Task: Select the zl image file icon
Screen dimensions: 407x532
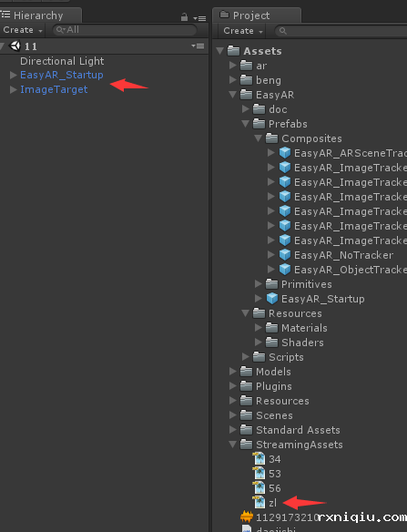Action: [x=259, y=503]
